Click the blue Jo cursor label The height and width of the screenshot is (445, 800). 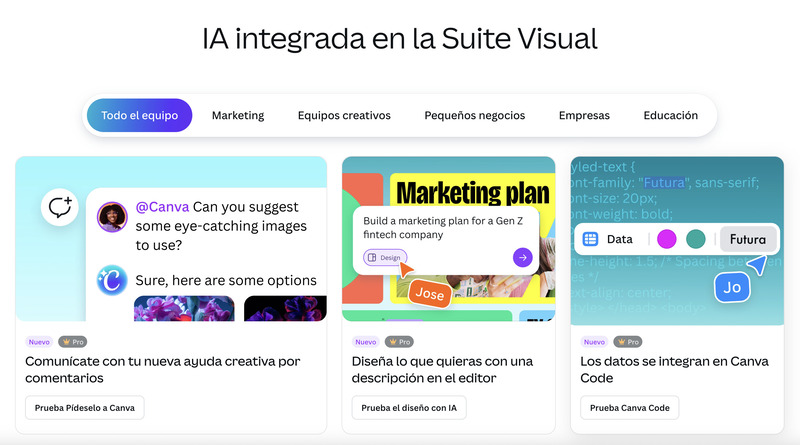pos(732,287)
